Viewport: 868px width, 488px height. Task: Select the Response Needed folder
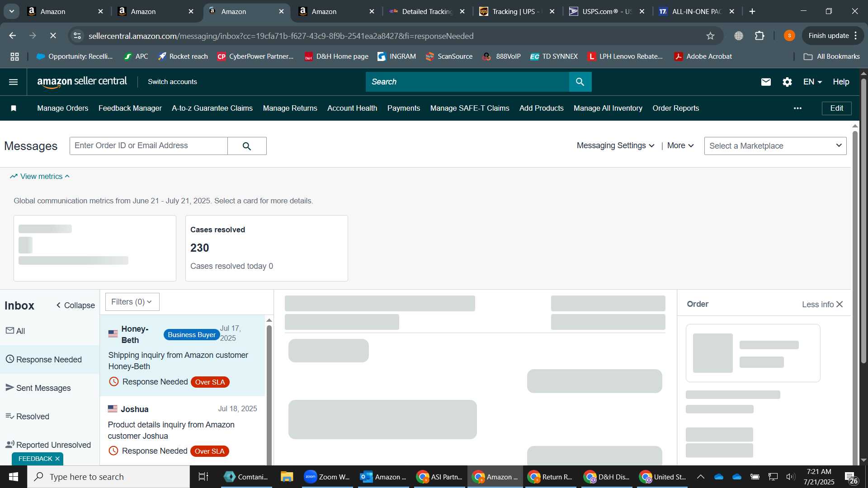[50, 360]
